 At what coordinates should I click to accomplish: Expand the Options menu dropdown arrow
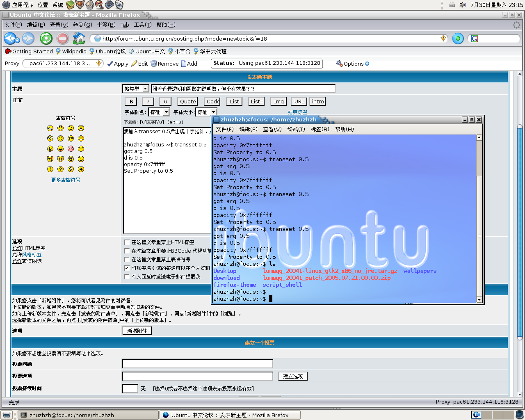(367, 64)
